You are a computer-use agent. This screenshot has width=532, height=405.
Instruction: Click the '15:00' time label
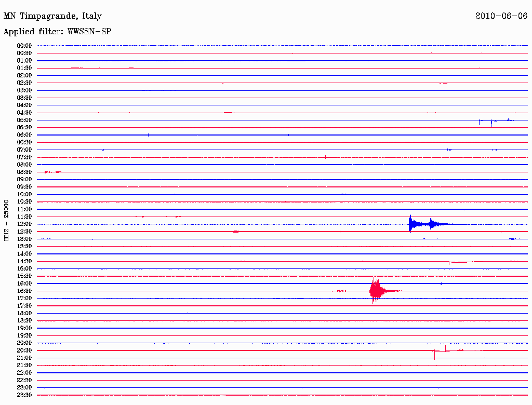click(24, 268)
